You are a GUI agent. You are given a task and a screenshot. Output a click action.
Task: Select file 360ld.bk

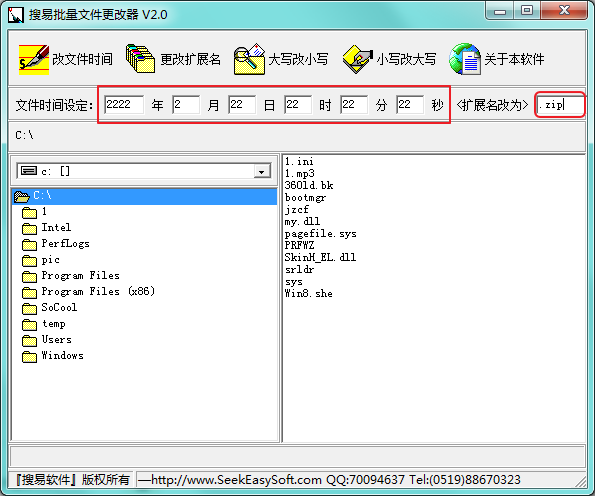tap(309, 186)
